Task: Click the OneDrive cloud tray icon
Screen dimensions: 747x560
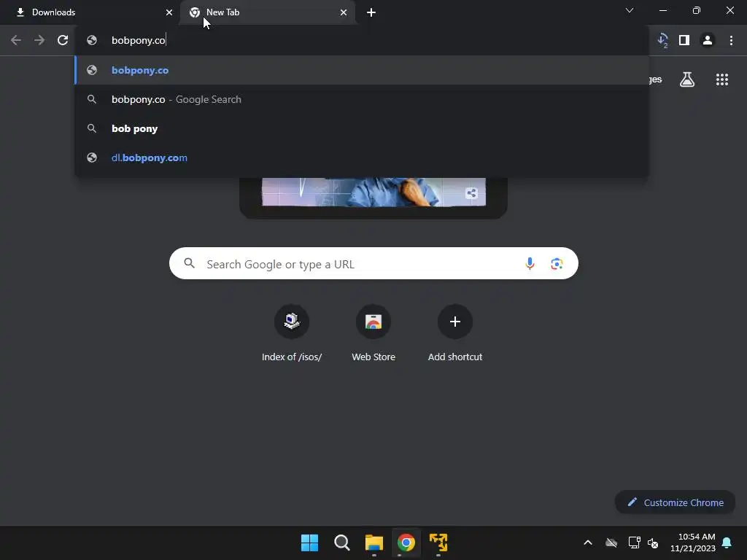Action: tap(611, 542)
